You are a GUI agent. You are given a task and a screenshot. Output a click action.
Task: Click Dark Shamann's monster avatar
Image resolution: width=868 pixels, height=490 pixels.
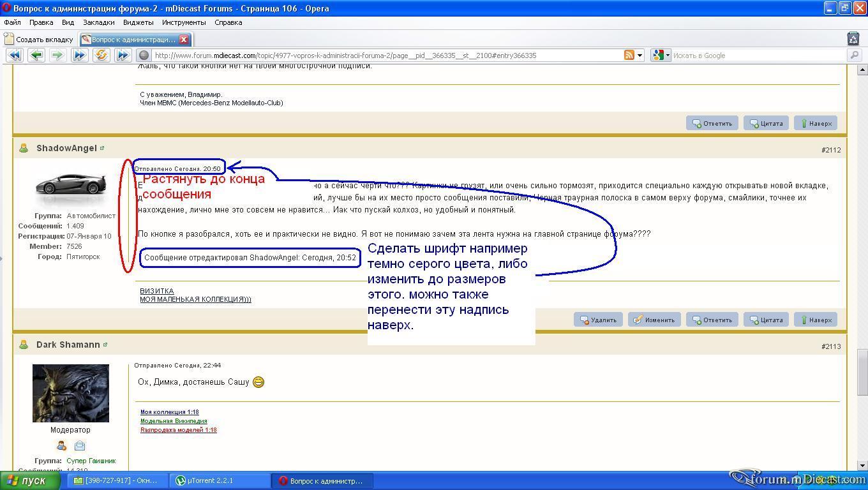pyautogui.click(x=71, y=393)
